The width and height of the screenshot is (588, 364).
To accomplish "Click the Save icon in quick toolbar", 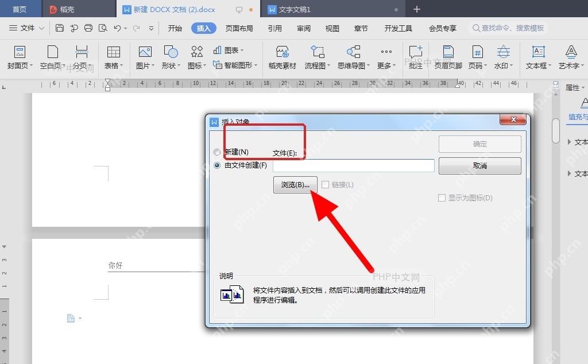I will (59, 28).
